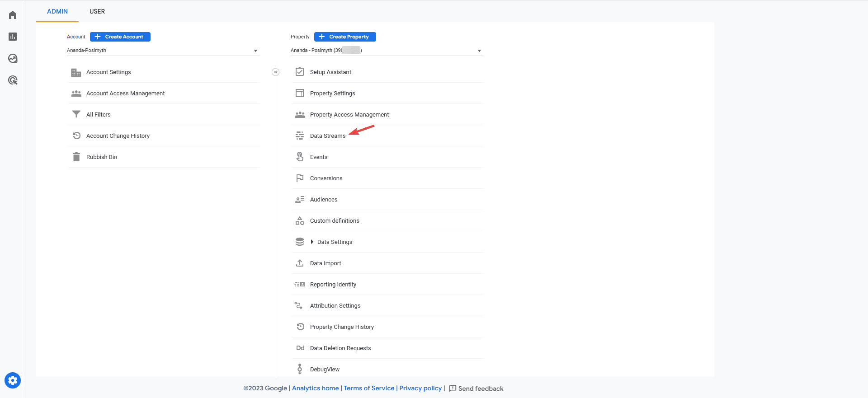Click the Create Property button
Image resolution: width=868 pixels, height=398 pixels.
tap(345, 37)
